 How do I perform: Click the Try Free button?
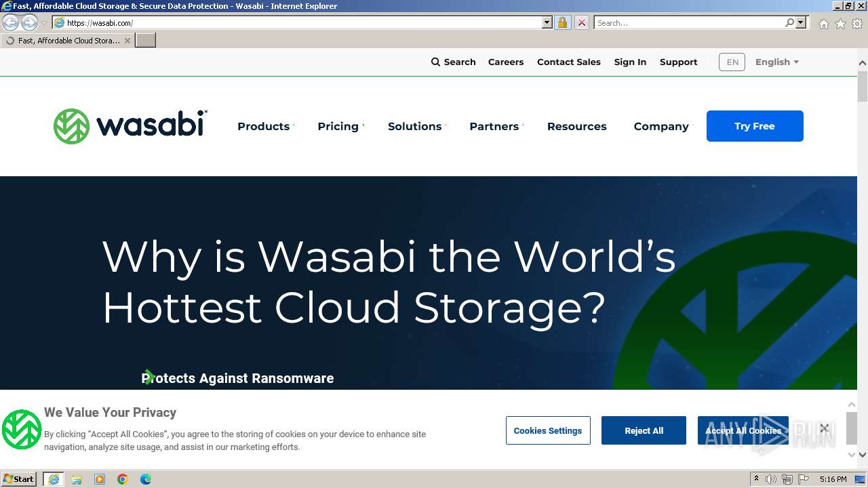[x=755, y=126]
